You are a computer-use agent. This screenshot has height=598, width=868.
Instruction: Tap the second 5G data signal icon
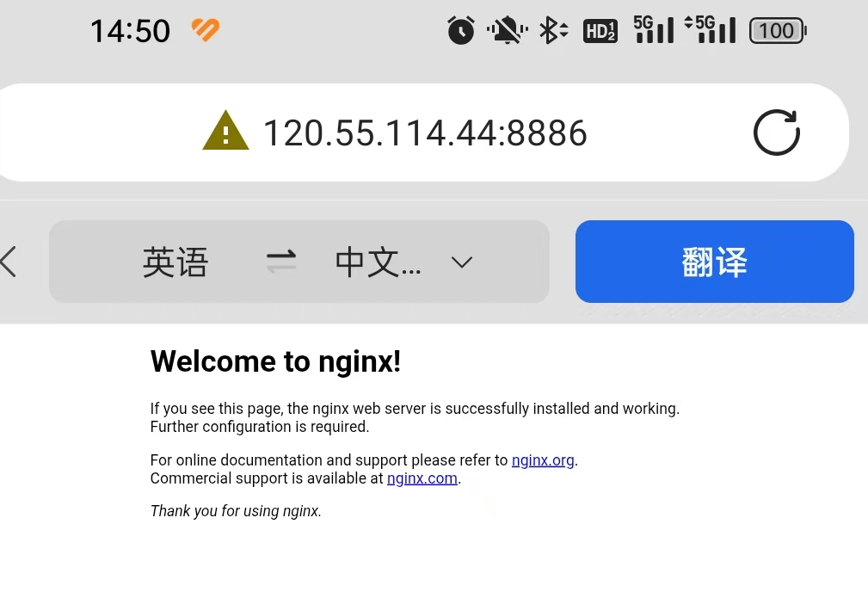tap(711, 30)
